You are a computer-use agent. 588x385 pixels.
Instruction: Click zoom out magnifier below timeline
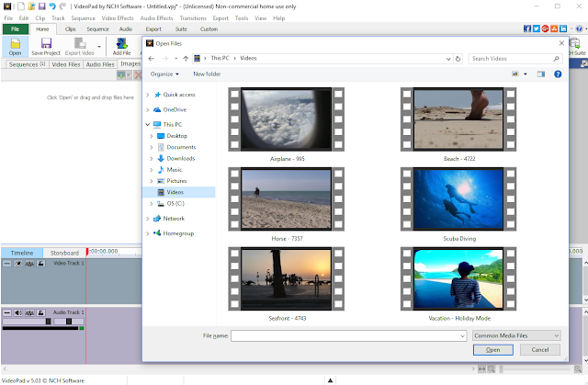tap(491, 369)
